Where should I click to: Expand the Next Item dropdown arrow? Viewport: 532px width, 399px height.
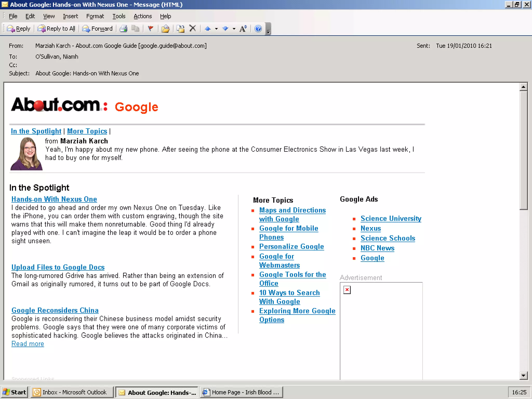tap(234, 29)
